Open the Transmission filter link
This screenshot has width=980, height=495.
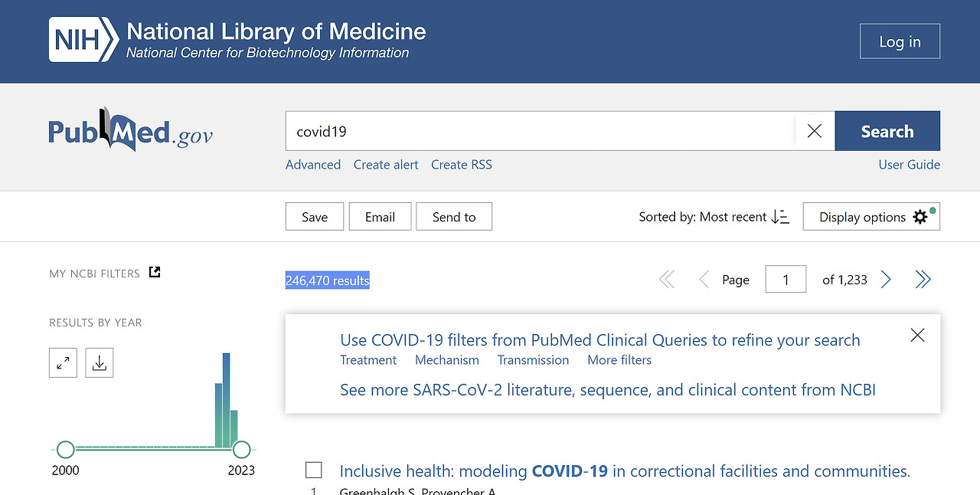pyautogui.click(x=533, y=360)
